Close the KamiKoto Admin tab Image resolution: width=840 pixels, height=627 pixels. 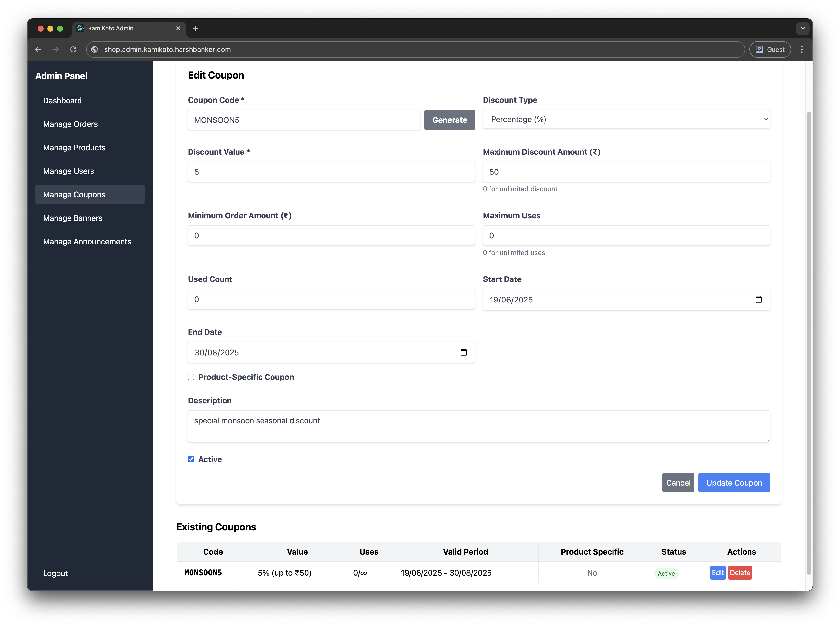178,28
